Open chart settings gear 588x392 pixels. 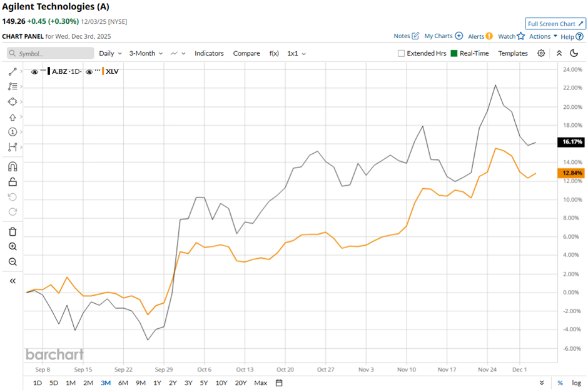(540, 53)
